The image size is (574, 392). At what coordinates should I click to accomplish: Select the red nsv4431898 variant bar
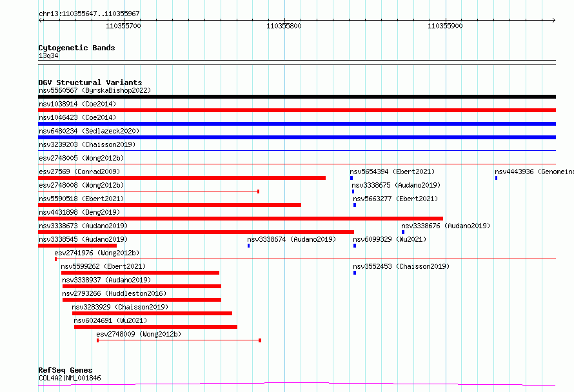(x=241, y=219)
